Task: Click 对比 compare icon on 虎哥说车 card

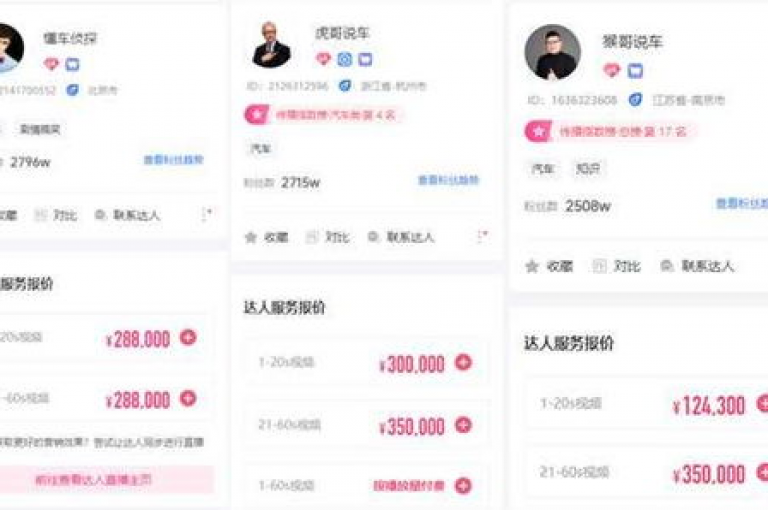Action: tap(312, 238)
